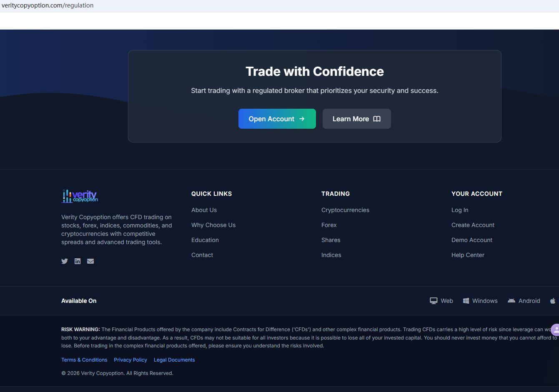Open the Create Account link
The height and width of the screenshot is (392, 559).
[473, 225]
